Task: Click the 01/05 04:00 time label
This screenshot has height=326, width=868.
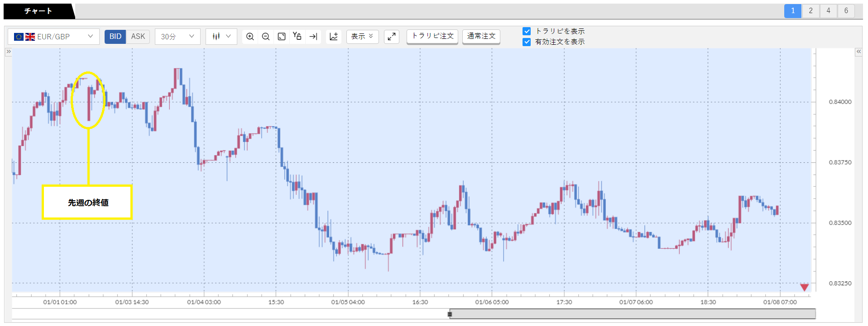Action: click(348, 302)
